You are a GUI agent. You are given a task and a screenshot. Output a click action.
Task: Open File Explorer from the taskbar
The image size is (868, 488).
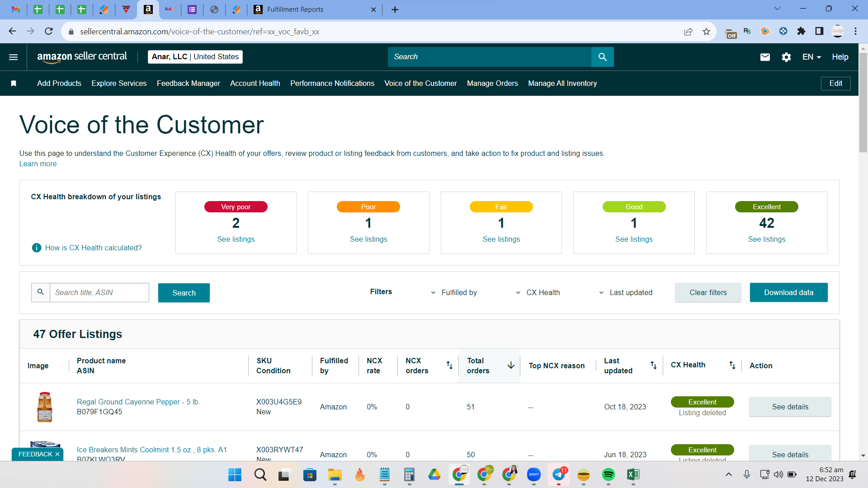(335, 474)
